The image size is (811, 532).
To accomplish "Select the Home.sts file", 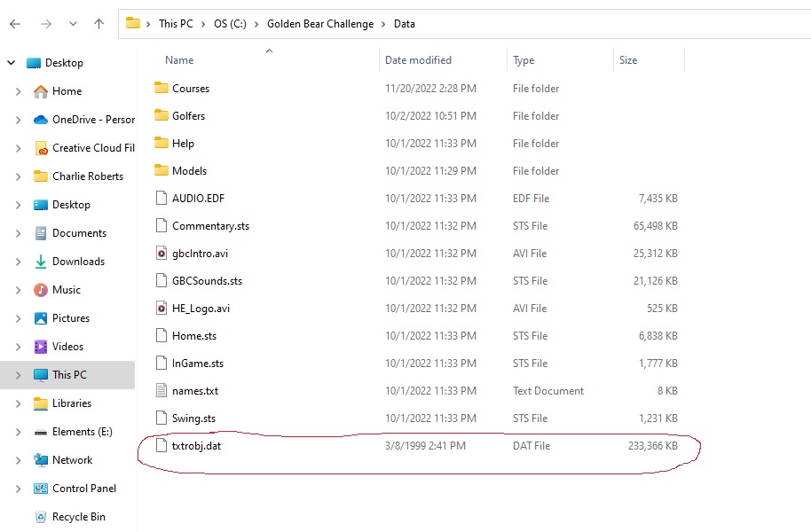I will (x=194, y=335).
